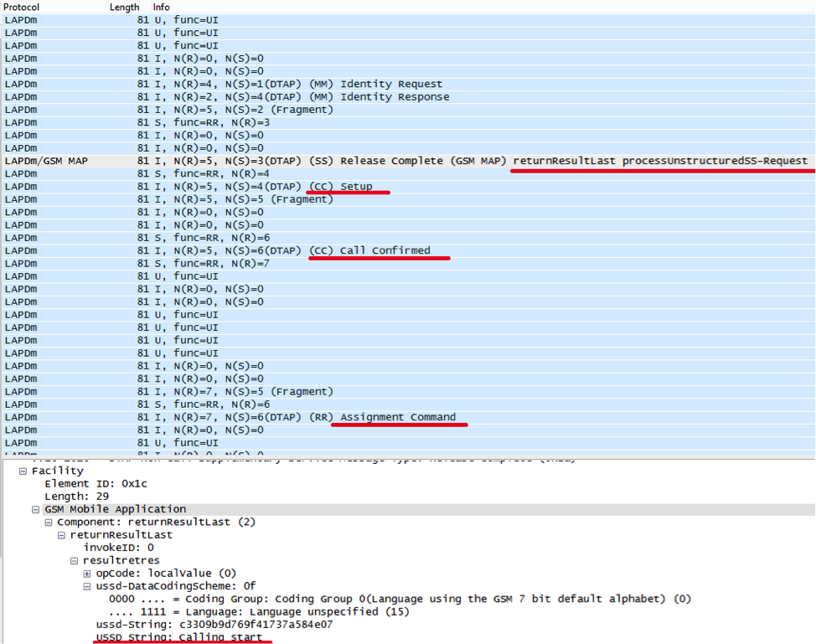Select the invokeID: 0 field
This screenshot has height=644, width=816.
click(x=118, y=548)
